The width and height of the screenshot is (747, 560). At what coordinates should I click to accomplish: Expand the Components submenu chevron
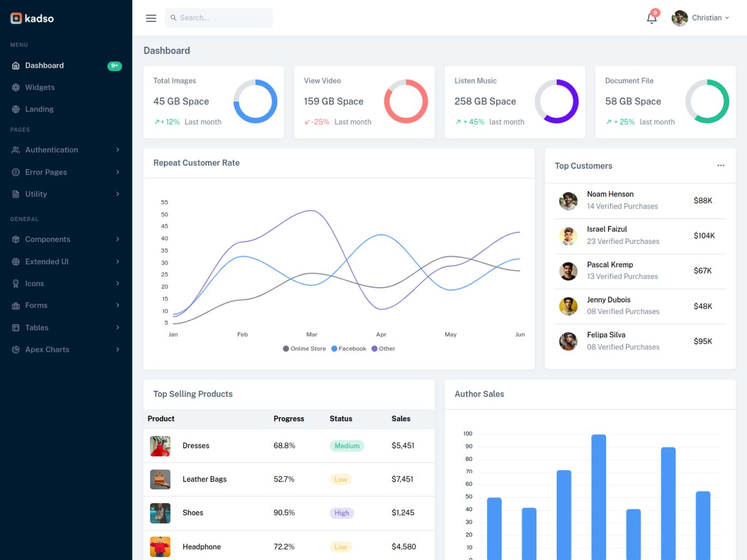pos(118,239)
